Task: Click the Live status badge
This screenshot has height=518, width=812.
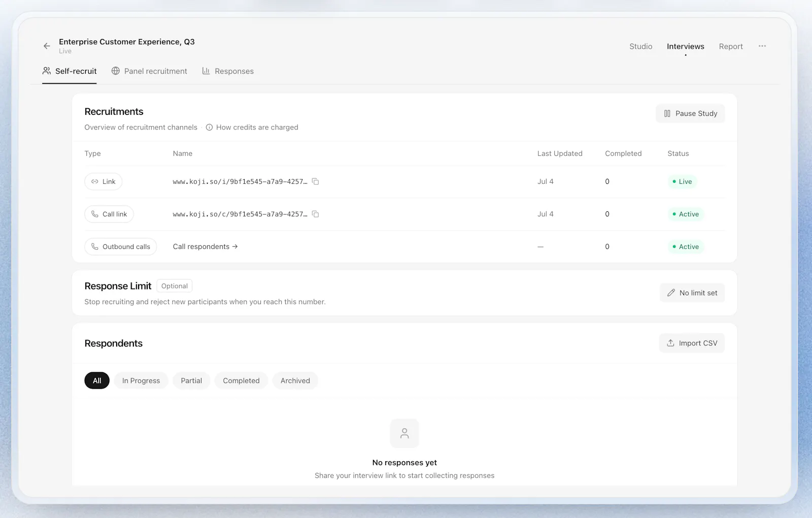Action: 682,181
